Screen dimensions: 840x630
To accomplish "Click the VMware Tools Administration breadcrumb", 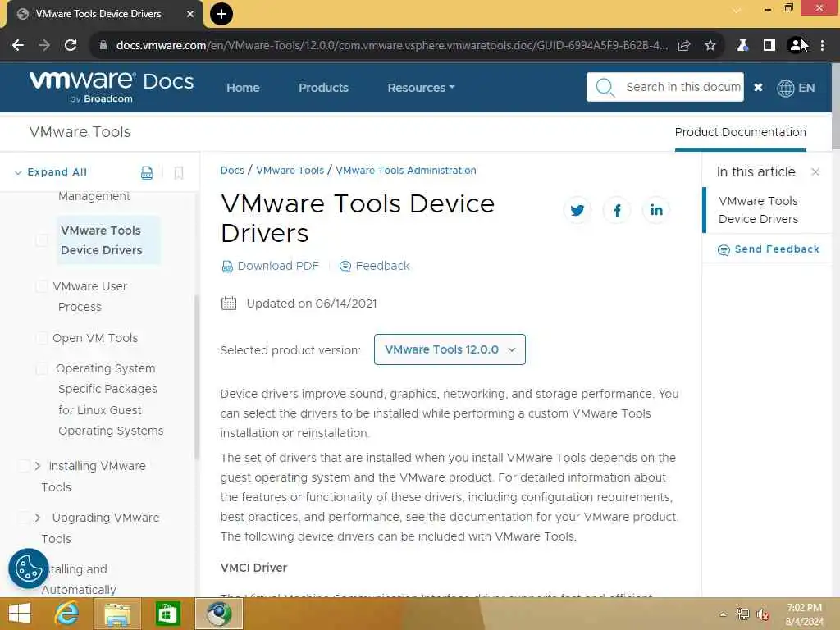I will click(406, 171).
